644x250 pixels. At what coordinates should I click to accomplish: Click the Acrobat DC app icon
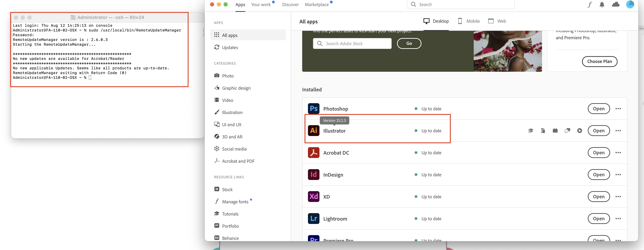click(x=314, y=153)
